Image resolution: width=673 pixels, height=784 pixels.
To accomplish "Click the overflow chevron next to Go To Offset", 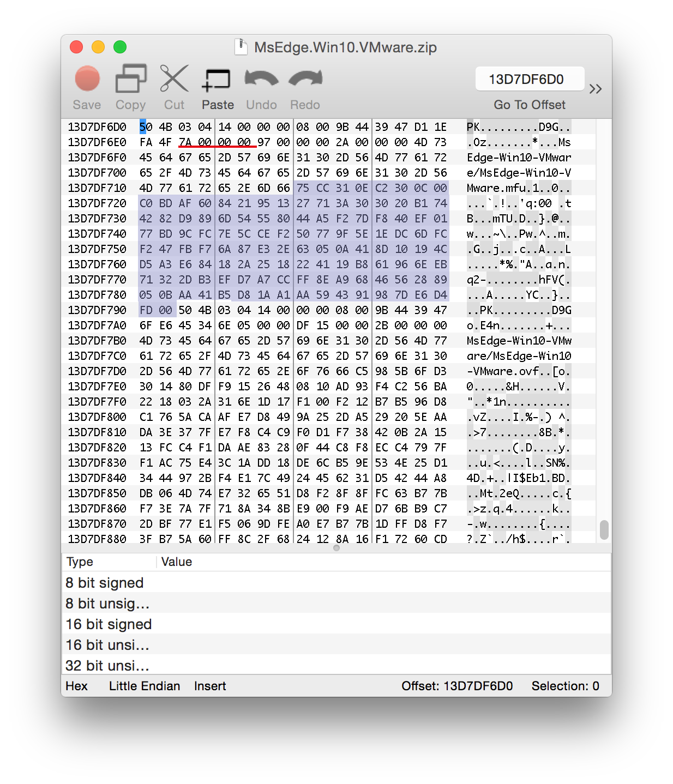I will coord(596,88).
